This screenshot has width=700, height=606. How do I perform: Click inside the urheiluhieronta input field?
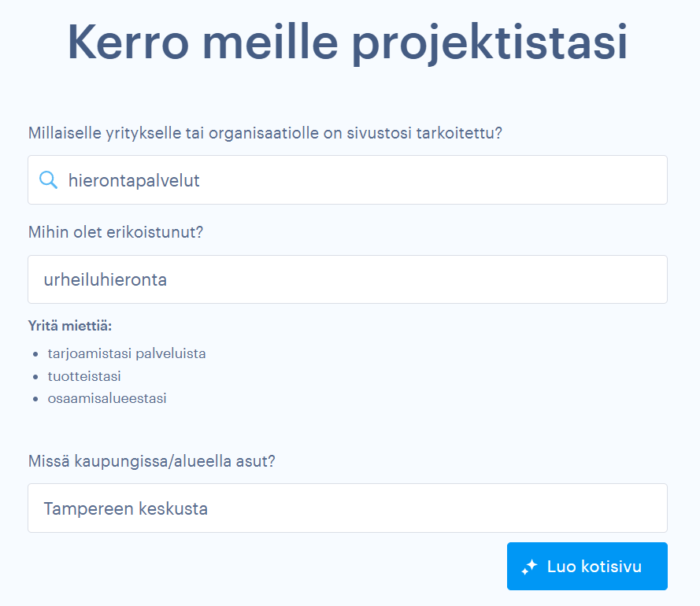click(346, 279)
